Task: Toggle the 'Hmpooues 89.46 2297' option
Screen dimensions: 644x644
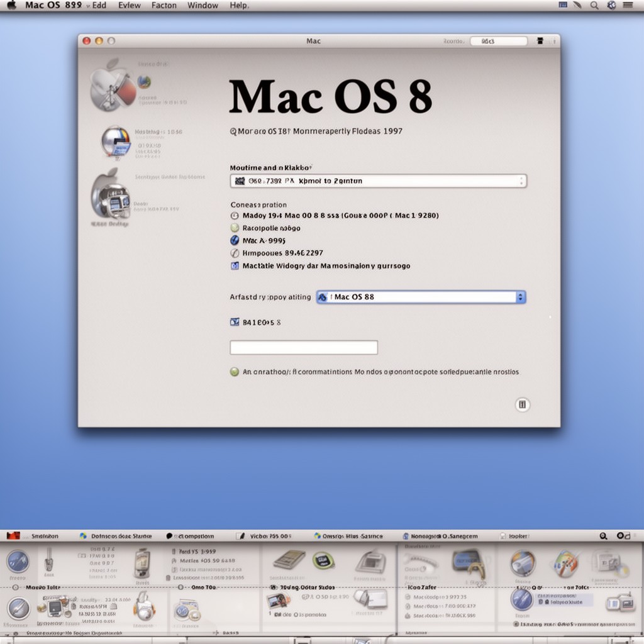Action: pyautogui.click(x=235, y=253)
